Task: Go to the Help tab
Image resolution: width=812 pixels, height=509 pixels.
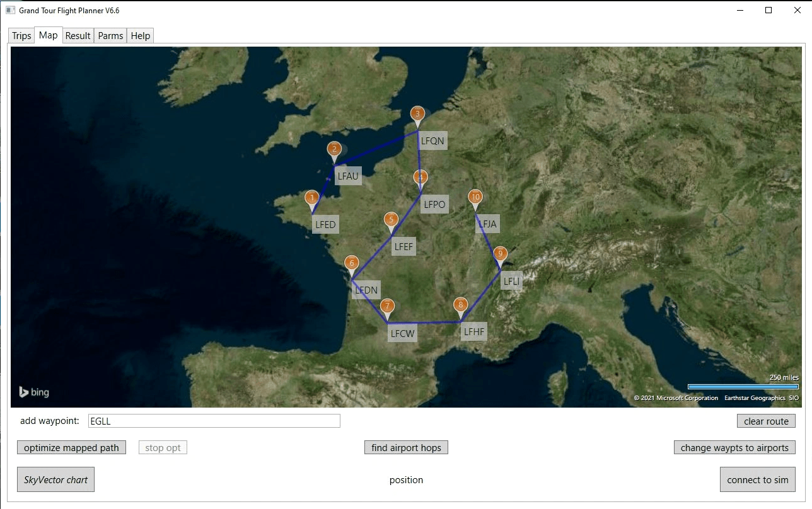Action: pos(141,36)
